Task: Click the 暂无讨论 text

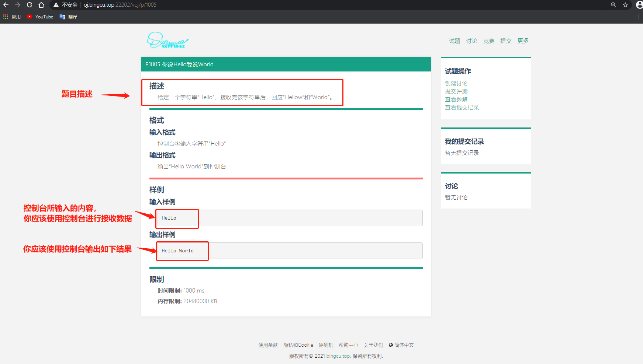Action: [x=456, y=197]
